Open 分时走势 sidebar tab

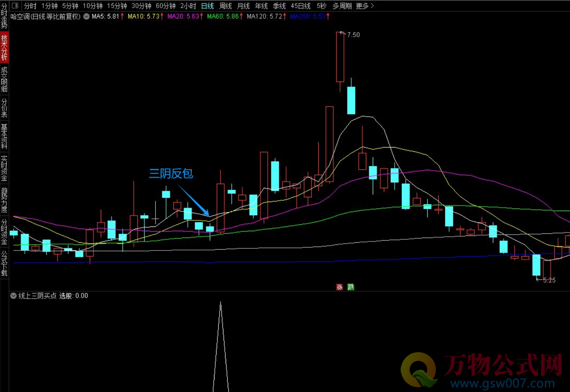pyautogui.click(x=4, y=16)
